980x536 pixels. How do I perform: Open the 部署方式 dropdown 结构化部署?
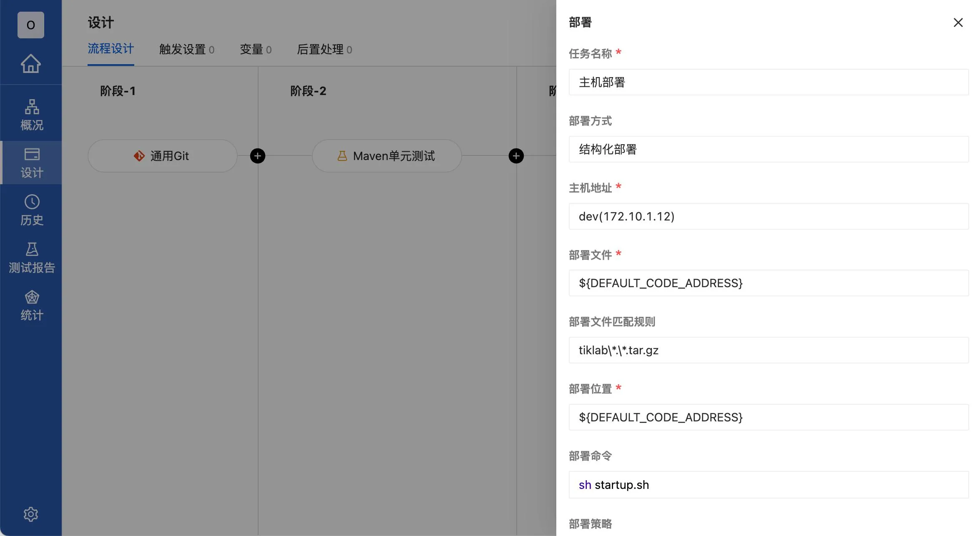(769, 149)
